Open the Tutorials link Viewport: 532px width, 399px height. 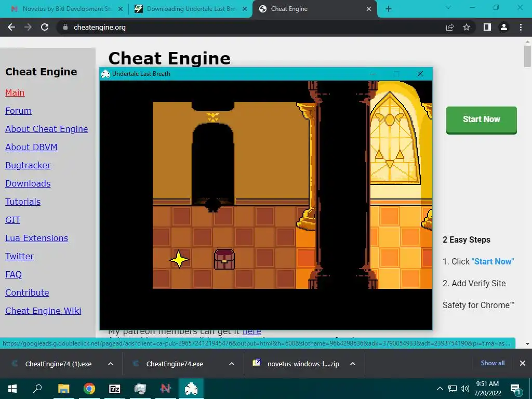pyautogui.click(x=23, y=202)
